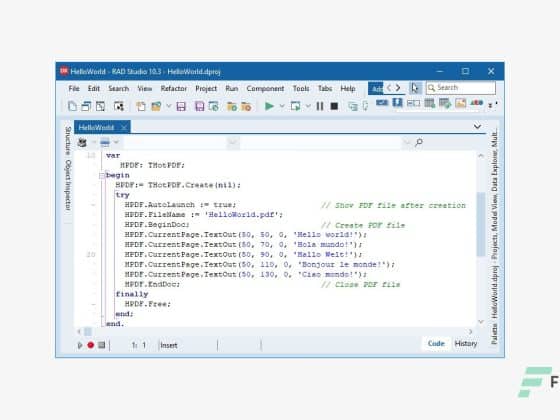Open the View menu
The height and width of the screenshot is (420, 560).
[145, 88]
